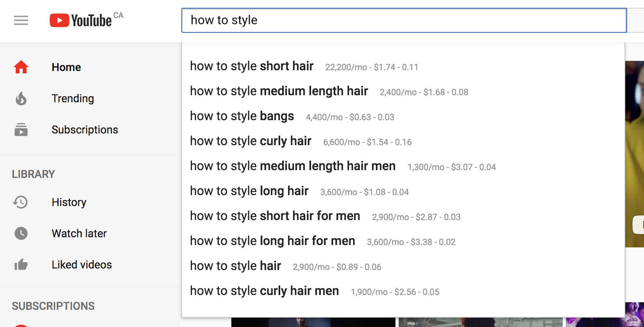Click the Subscriptions icon in sidebar
The height and width of the screenshot is (327, 644).
point(21,130)
